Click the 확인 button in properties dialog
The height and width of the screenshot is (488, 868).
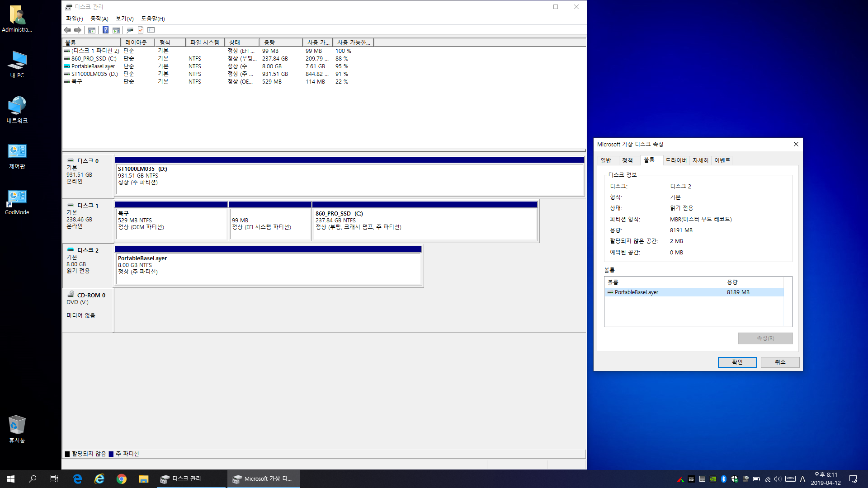[737, 362]
